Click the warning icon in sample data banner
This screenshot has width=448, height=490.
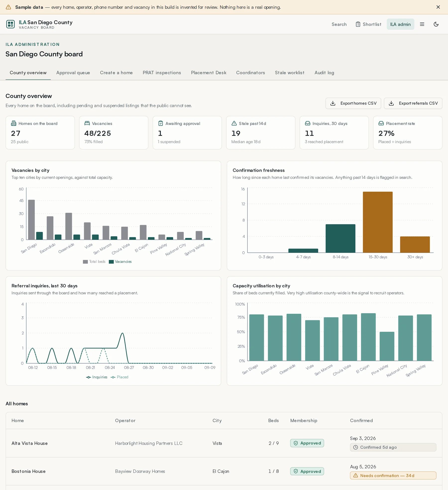click(x=8, y=7)
